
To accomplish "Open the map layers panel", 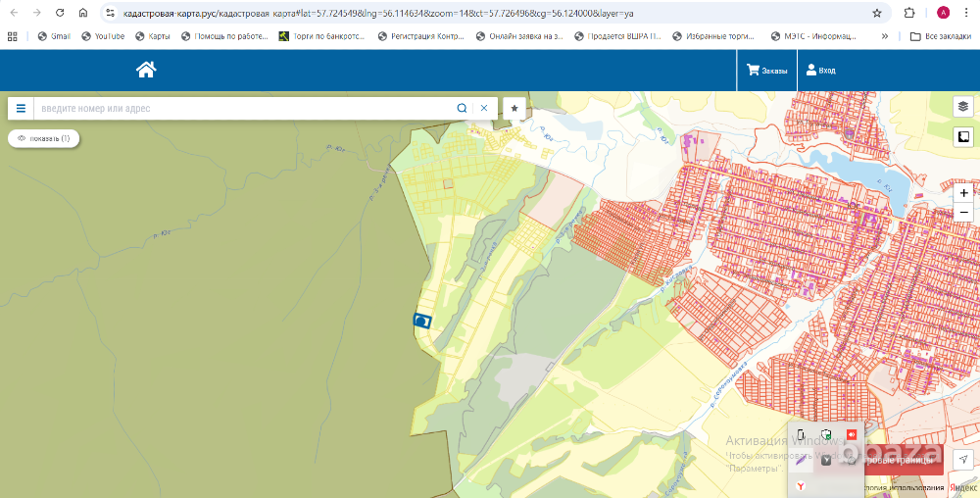I will (963, 107).
